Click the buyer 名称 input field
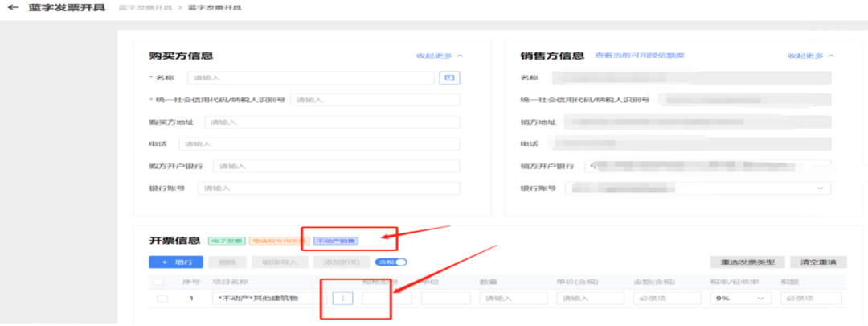The height and width of the screenshot is (326, 868). 312,78
